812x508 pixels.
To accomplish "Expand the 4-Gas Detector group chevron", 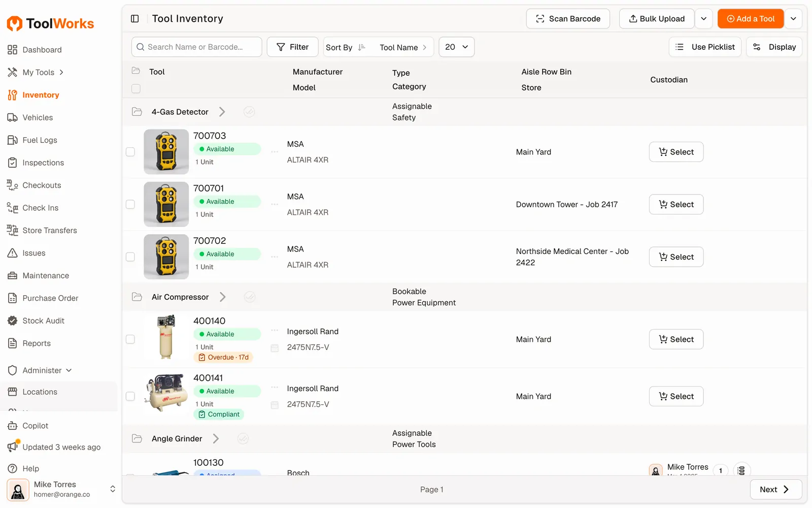I will (x=222, y=112).
